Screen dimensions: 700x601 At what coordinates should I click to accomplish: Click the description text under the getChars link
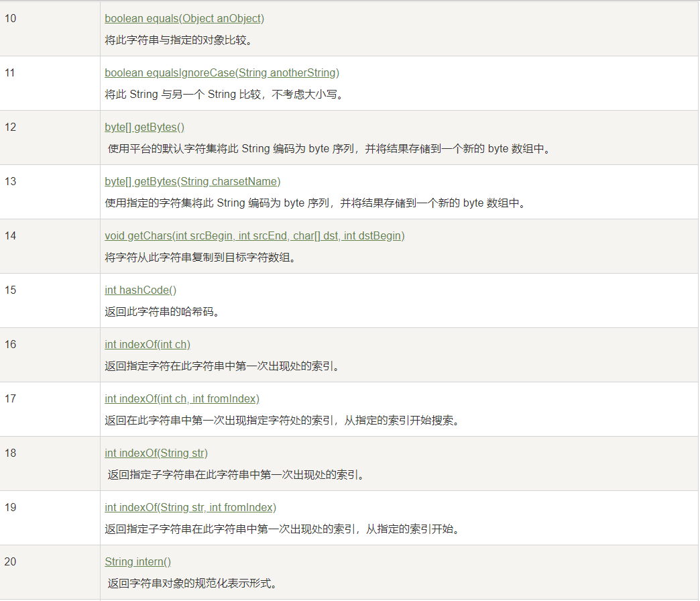(x=200, y=257)
